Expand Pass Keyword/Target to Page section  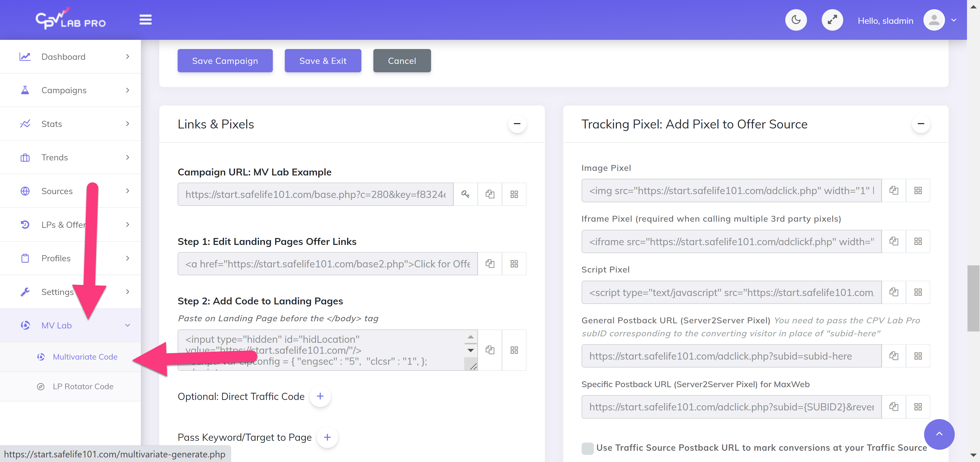click(x=327, y=437)
